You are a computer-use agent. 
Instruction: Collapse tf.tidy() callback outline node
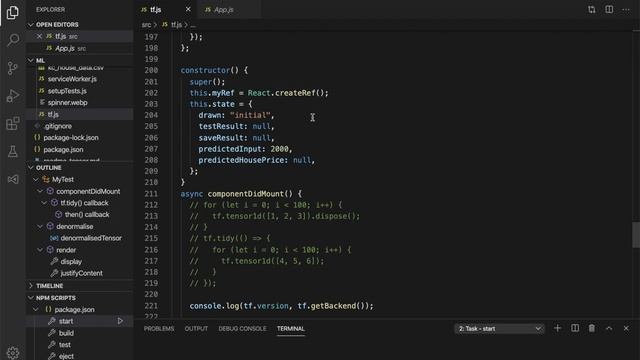44,203
